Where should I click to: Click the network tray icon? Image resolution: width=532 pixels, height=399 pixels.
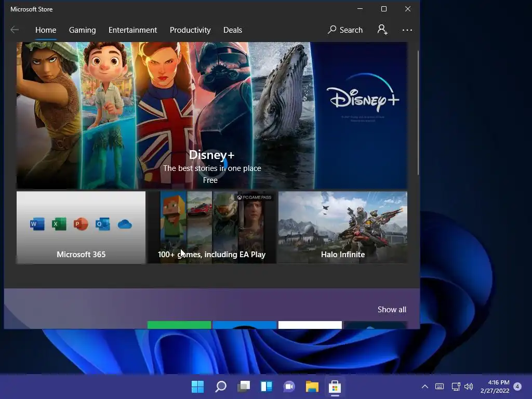pyautogui.click(x=456, y=387)
